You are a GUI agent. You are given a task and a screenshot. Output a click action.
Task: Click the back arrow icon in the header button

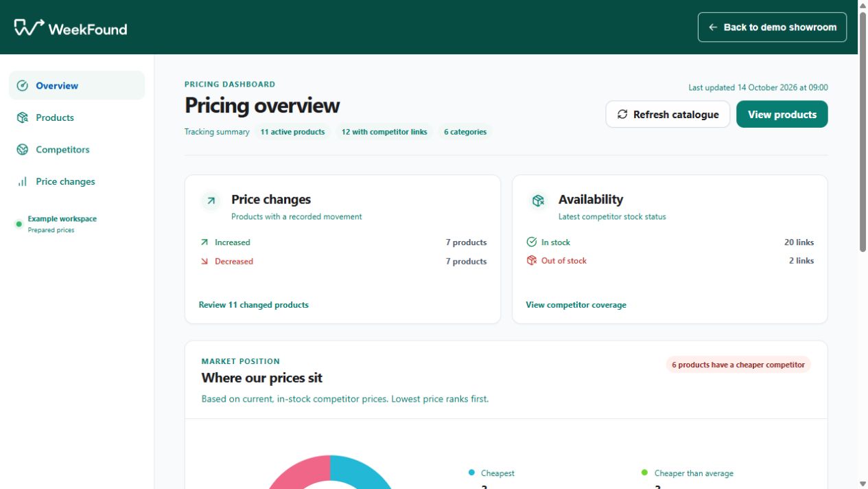pos(713,27)
